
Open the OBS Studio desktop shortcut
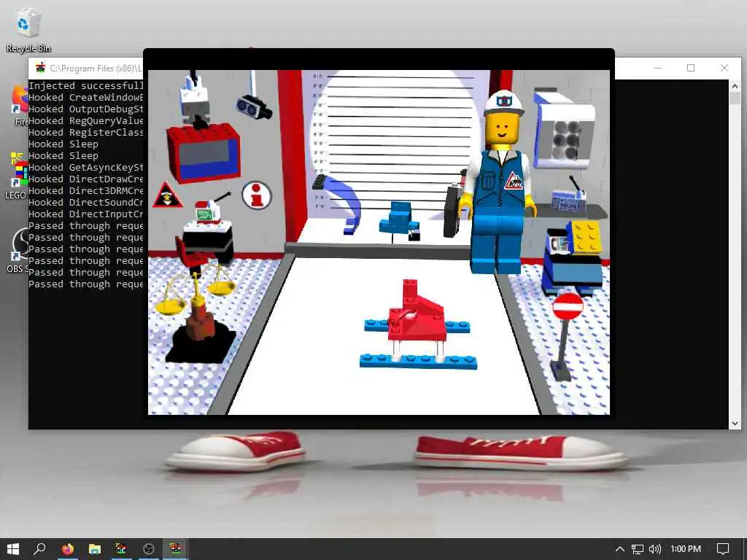click(18, 249)
